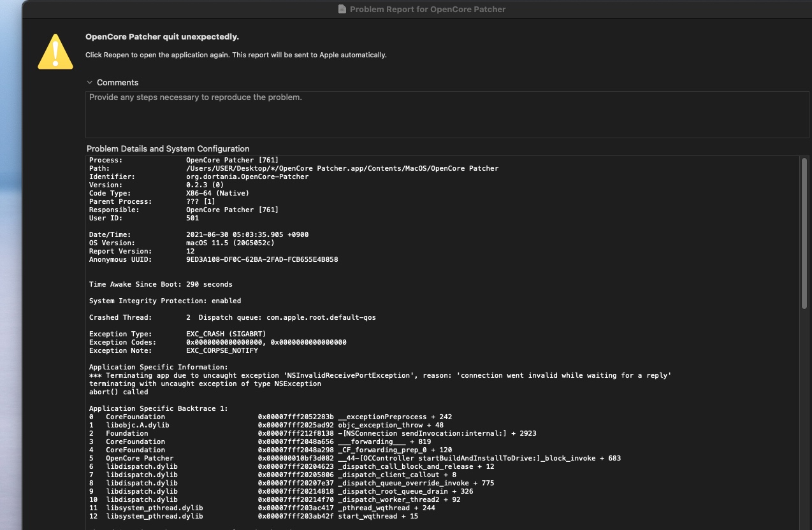
Task: Click backtrace frame 6 _dispatch_call_block_and_release
Action: tap(292, 466)
